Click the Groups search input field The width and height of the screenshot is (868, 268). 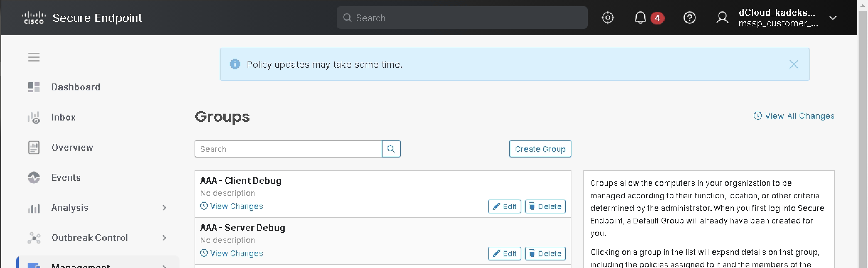click(288, 149)
